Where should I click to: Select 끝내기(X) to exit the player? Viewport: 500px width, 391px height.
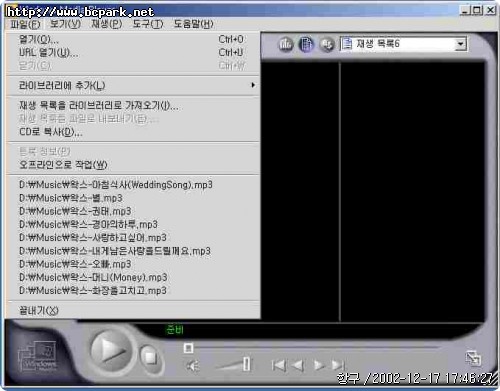tap(133, 311)
